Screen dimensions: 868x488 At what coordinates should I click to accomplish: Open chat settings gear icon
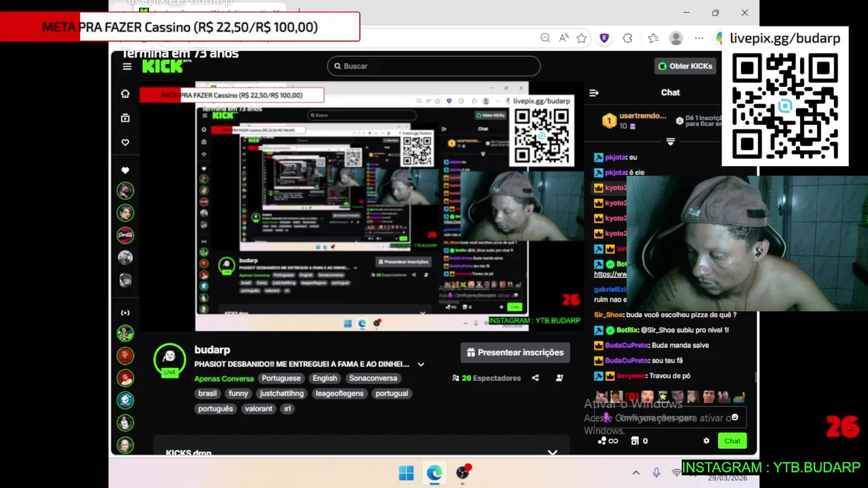(x=706, y=441)
